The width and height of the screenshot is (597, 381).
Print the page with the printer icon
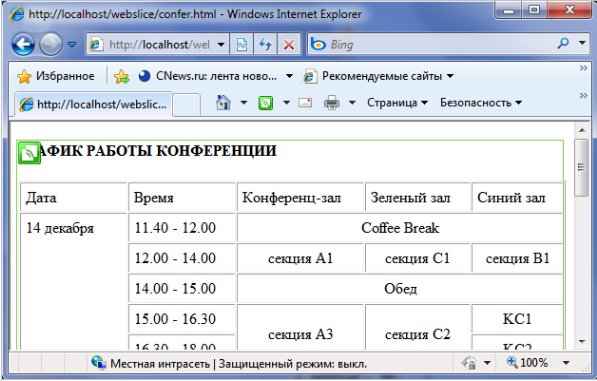[x=332, y=103]
